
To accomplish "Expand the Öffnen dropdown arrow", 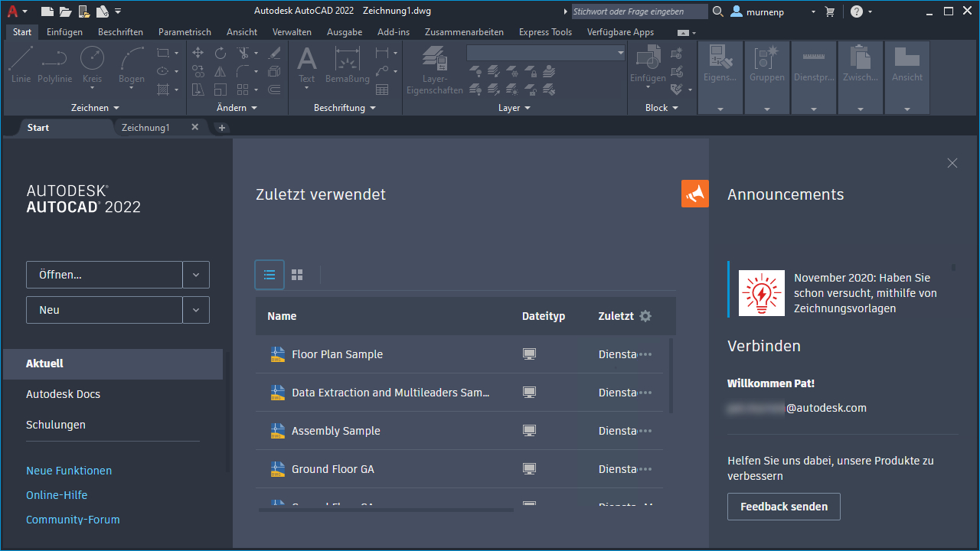I will coord(196,275).
